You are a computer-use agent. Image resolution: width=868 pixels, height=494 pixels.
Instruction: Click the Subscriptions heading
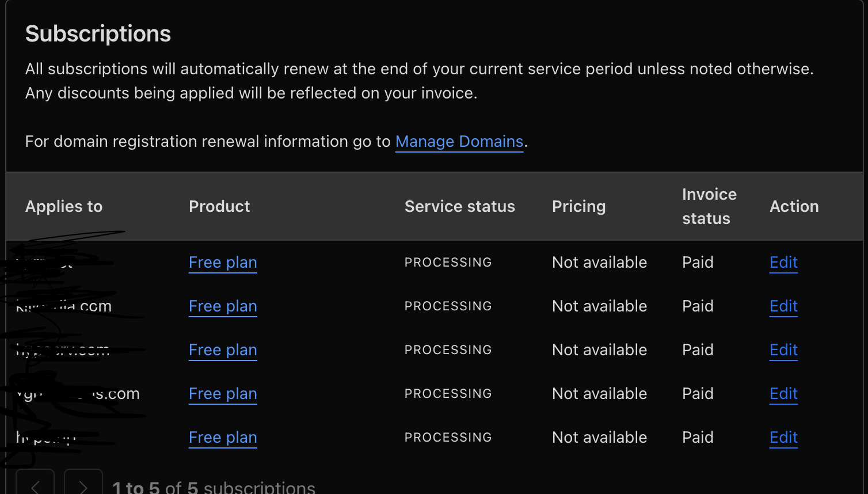(98, 34)
